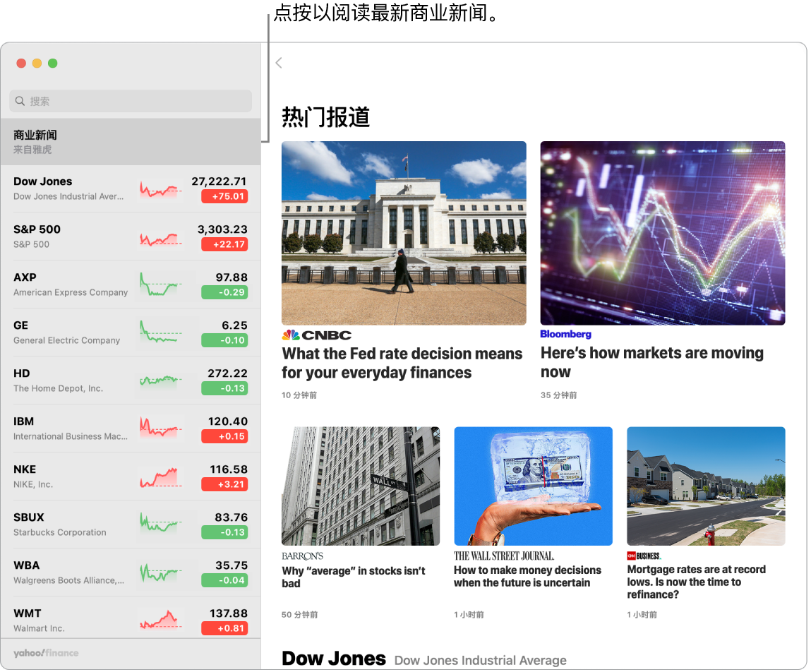The height and width of the screenshot is (672, 811).
Task: Click the green +75.01 change badge for Dow Jones
Action: tap(224, 196)
